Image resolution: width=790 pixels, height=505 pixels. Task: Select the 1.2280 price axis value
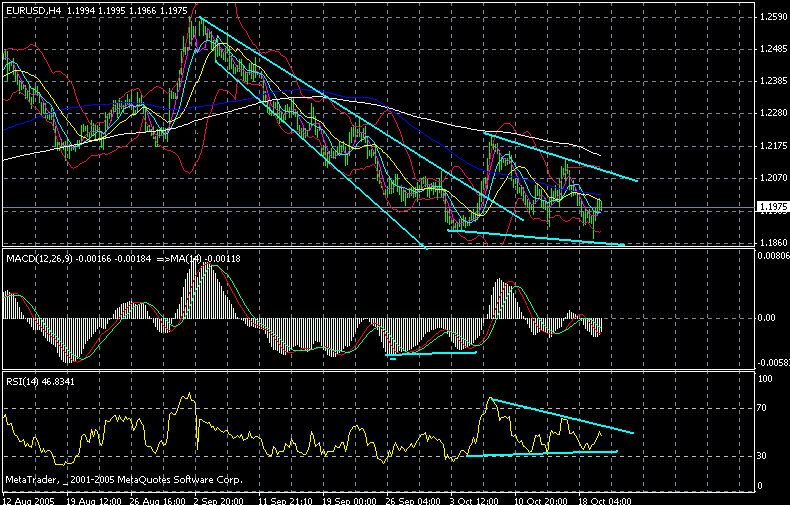(x=772, y=113)
